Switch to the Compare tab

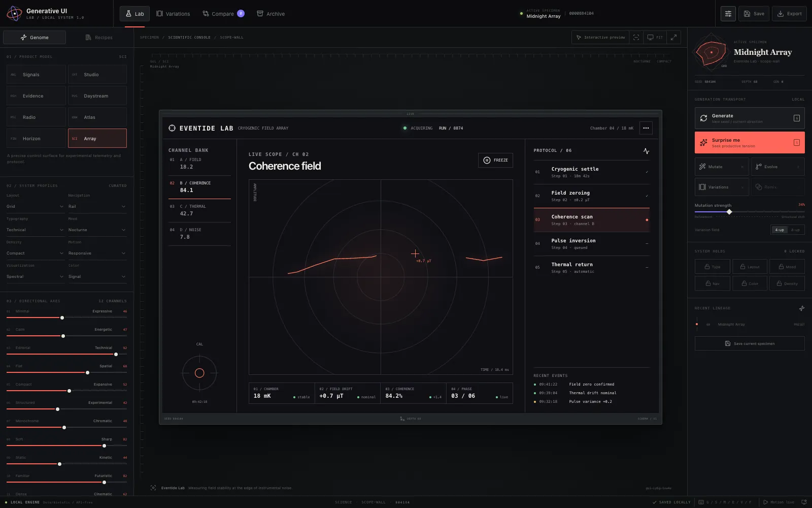tap(223, 14)
